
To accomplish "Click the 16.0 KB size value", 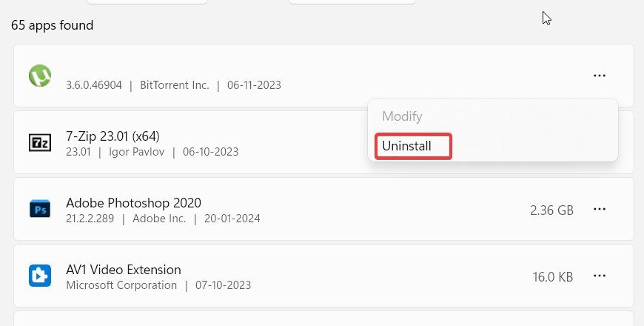I will pyautogui.click(x=553, y=277).
